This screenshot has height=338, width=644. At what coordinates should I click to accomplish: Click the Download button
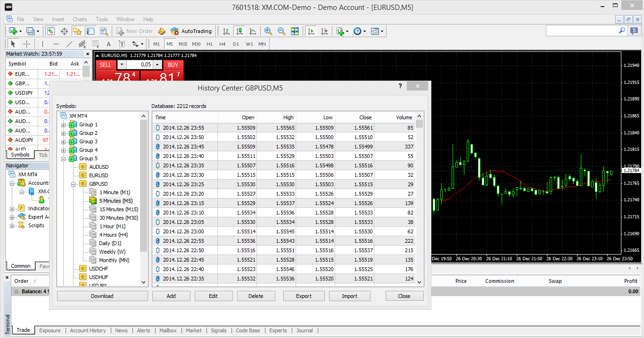102,296
